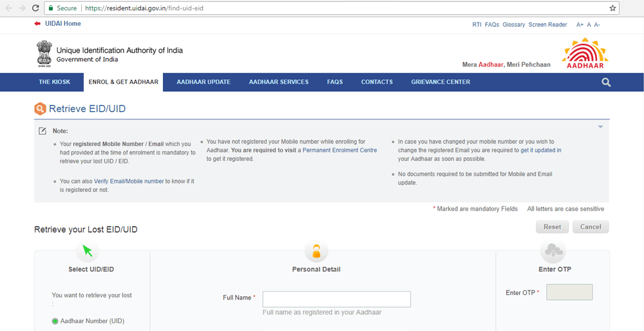
Task: Click into the Full Name text field
Action: point(336,299)
